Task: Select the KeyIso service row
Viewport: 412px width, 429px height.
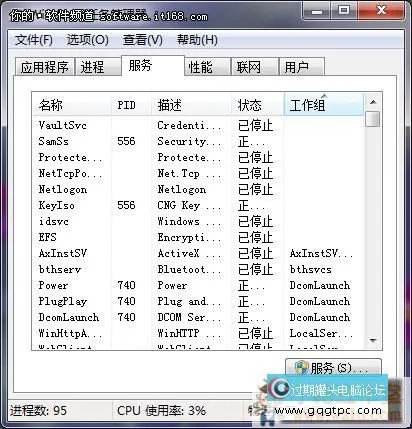Action: [198, 205]
